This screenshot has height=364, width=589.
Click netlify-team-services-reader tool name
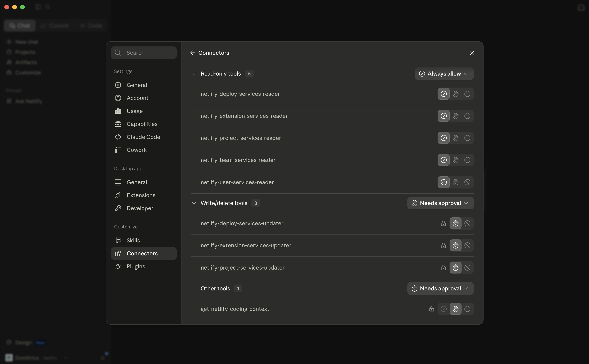(x=238, y=160)
